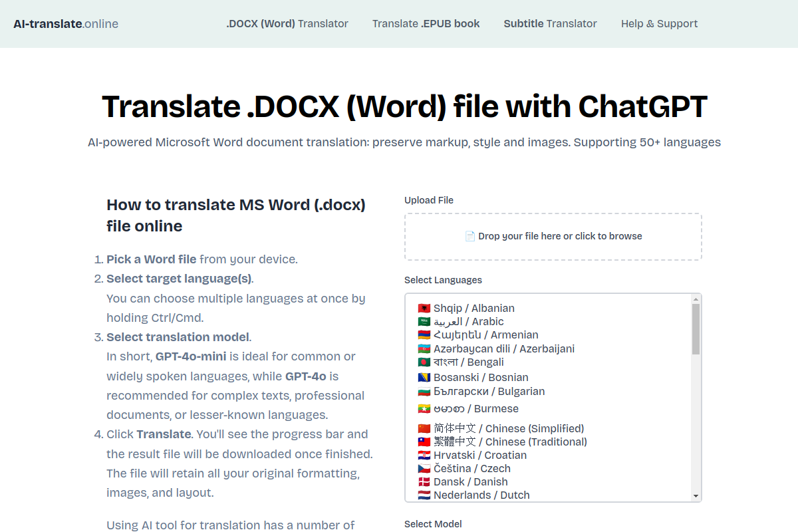The width and height of the screenshot is (798, 532).
Task: Select Bosanski / Bosnian
Action: [x=548, y=377]
